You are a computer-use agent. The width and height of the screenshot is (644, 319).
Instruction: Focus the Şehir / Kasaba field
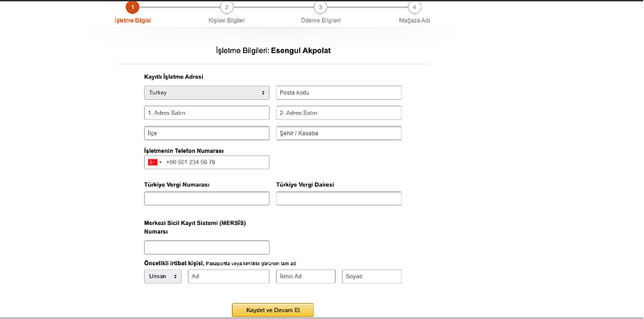339,133
